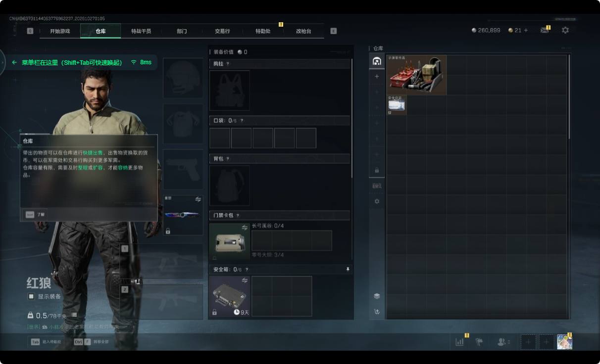
Task: Click the help icon next to 门禁卡包
Action: tap(238, 216)
